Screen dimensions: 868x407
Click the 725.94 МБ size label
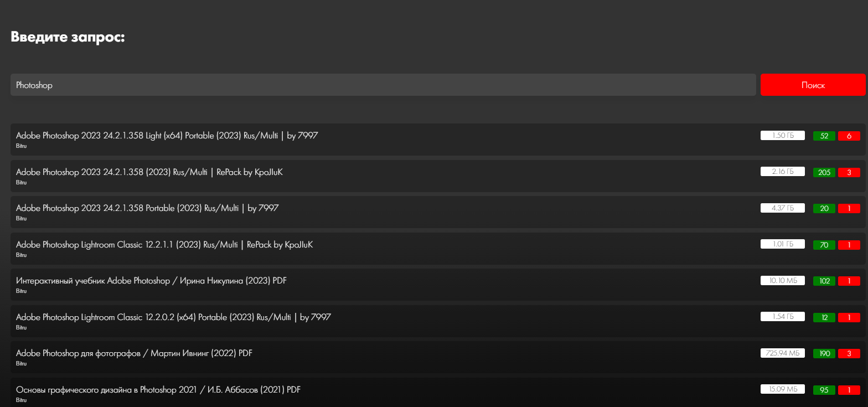coord(783,353)
